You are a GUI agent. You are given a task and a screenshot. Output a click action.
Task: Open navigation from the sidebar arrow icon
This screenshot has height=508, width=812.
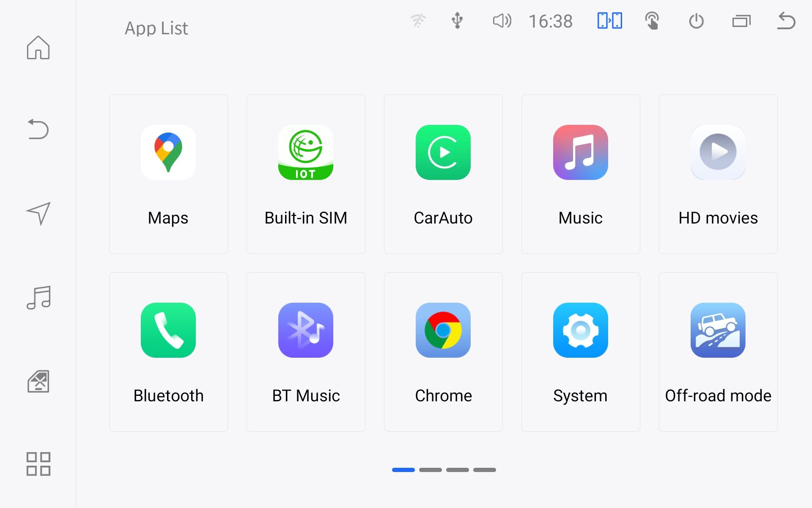point(38,213)
